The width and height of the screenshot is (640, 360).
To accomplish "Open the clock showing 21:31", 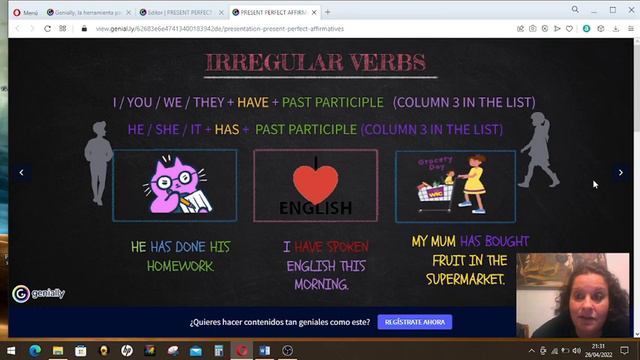I will 598,351.
